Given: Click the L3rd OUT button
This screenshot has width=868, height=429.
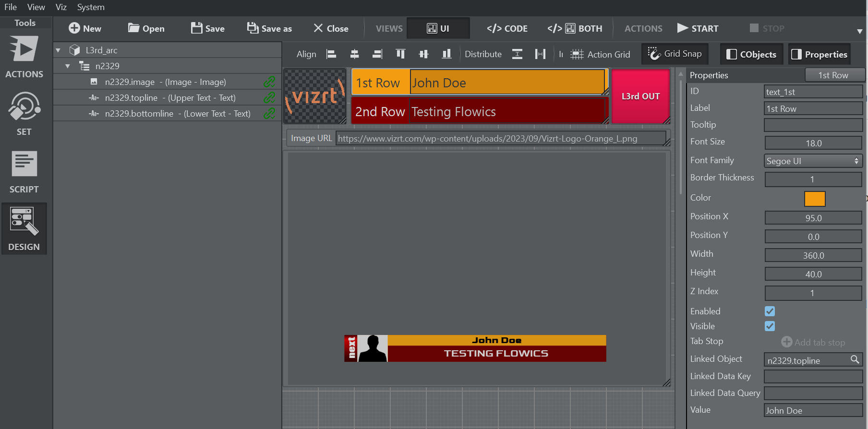Looking at the screenshot, I should [x=640, y=96].
